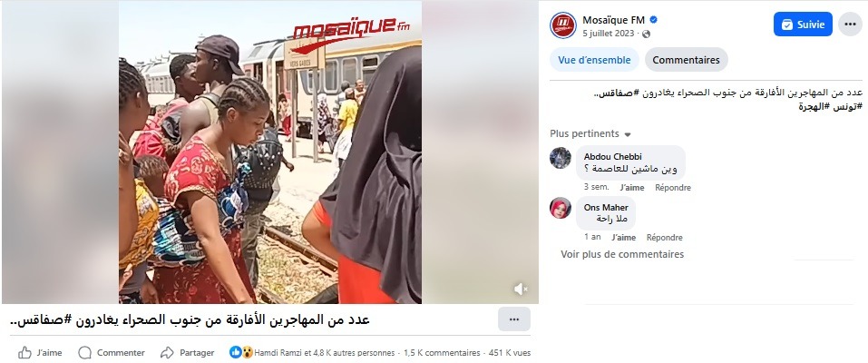Open the three-dot menu beside Suivie

(x=850, y=25)
